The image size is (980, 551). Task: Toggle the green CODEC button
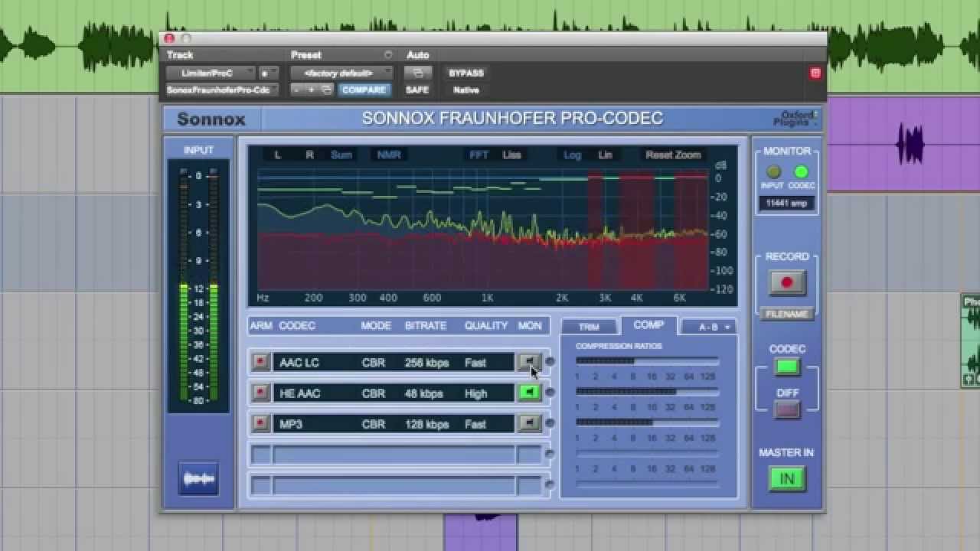tap(787, 367)
